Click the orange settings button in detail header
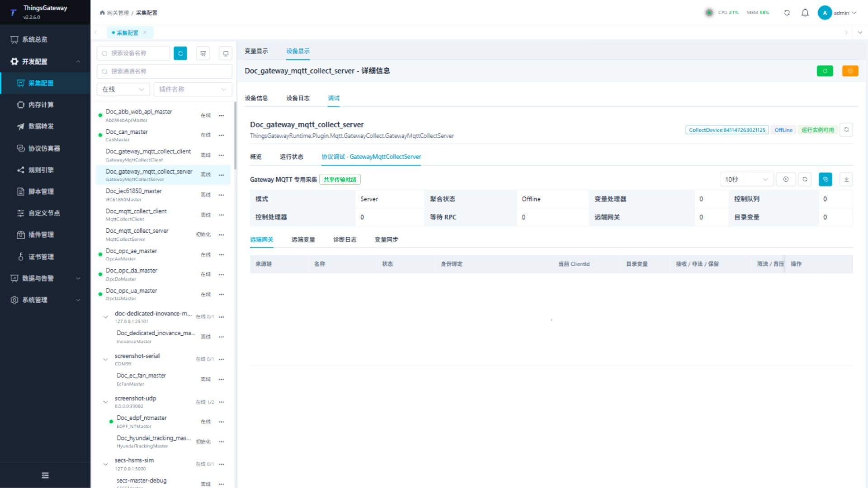The image size is (868, 488). (x=850, y=71)
